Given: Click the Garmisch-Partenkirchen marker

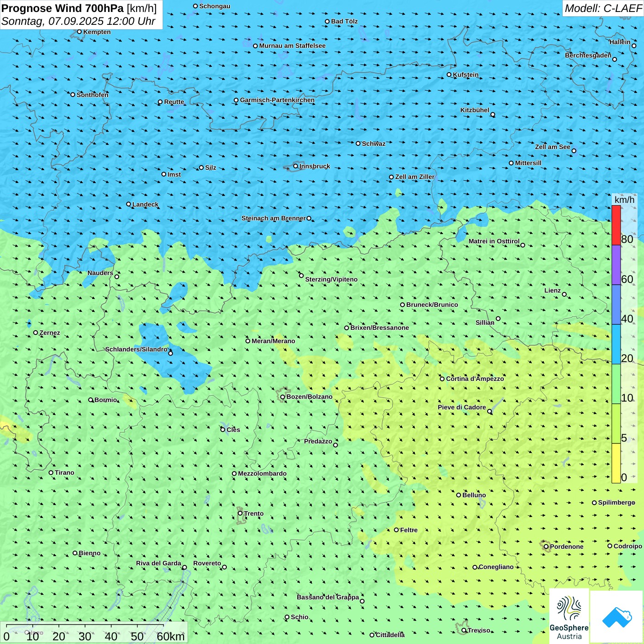Looking at the screenshot, I should click(236, 100).
